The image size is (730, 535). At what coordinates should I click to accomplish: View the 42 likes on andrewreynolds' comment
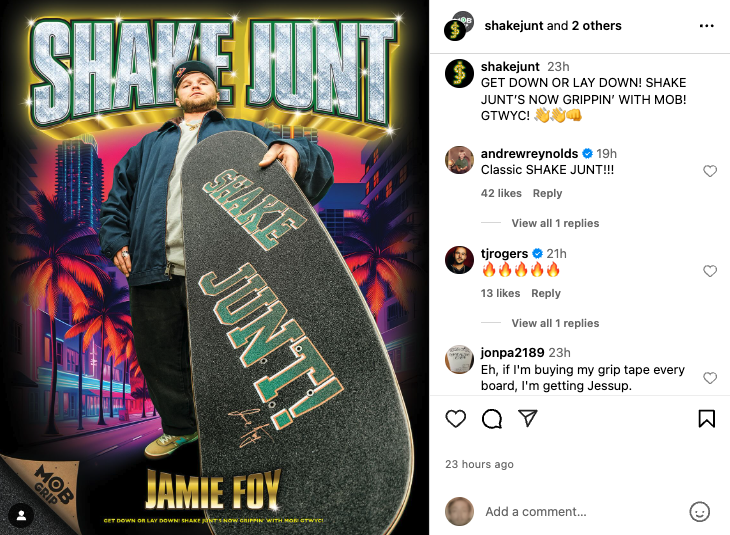pos(501,193)
